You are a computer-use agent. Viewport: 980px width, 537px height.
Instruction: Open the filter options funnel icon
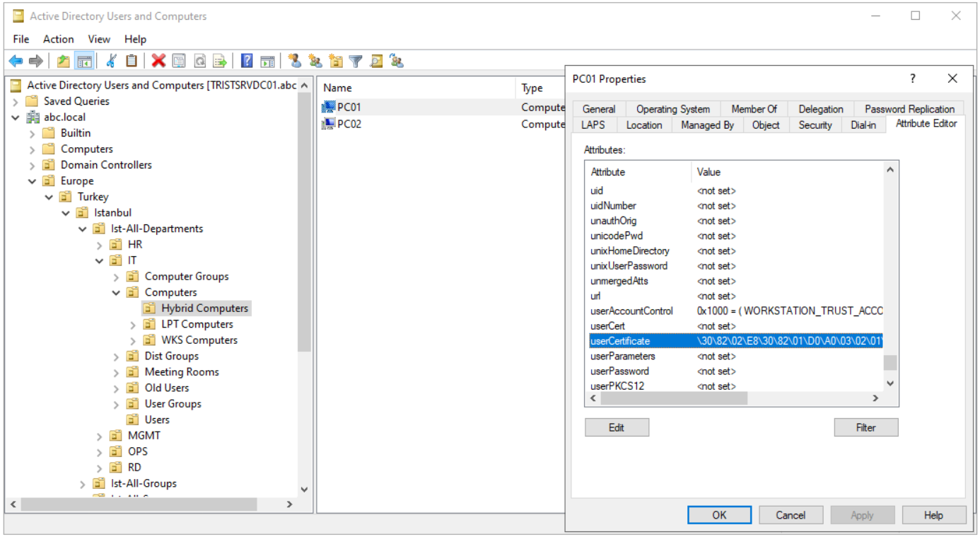click(356, 62)
